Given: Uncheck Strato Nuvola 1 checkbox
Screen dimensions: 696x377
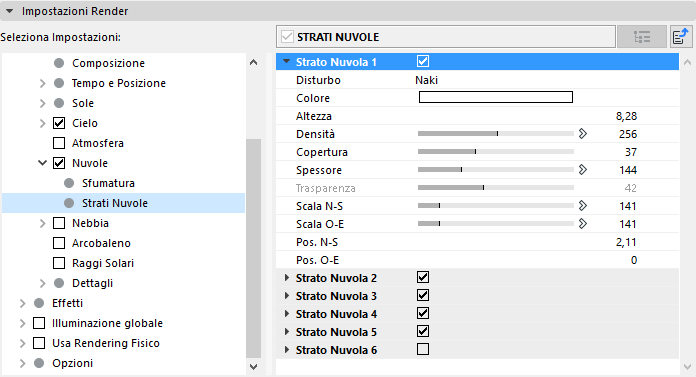Looking at the screenshot, I should pos(423,61).
